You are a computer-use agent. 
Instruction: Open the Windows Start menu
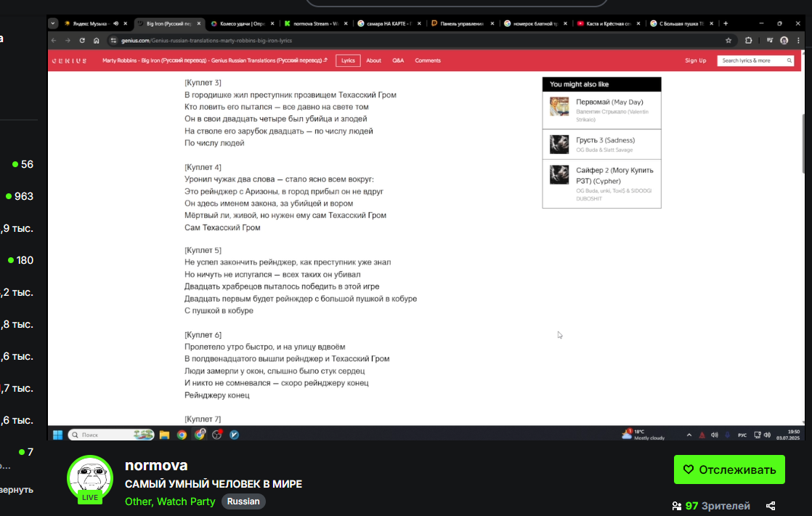(57, 435)
